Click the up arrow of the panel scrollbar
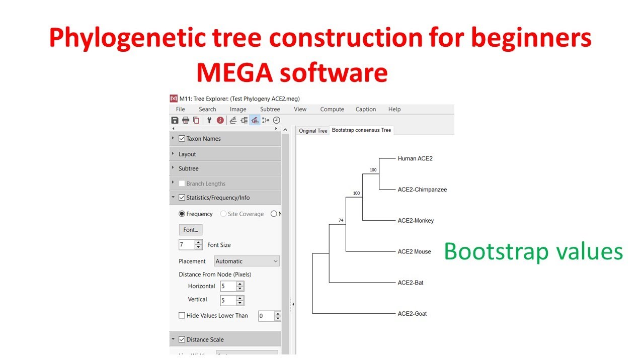This screenshot has width=644, height=362. click(285, 130)
